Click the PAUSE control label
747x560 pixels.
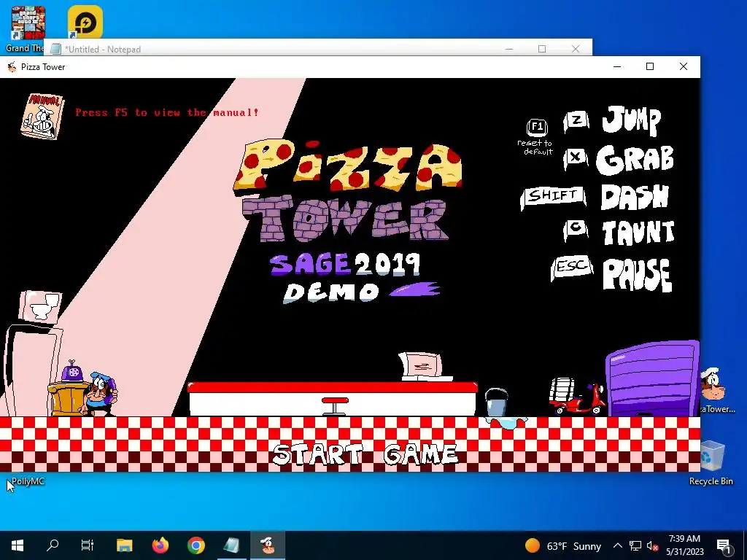[x=638, y=275]
